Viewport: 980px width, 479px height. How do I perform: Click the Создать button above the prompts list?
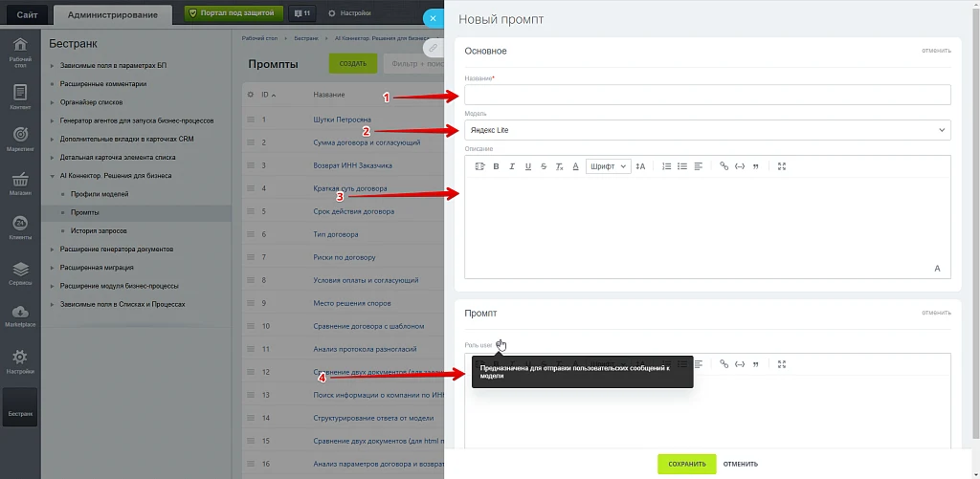[x=353, y=64]
